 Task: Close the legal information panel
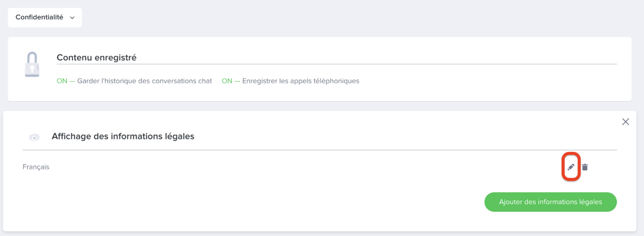(x=626, y=122)
